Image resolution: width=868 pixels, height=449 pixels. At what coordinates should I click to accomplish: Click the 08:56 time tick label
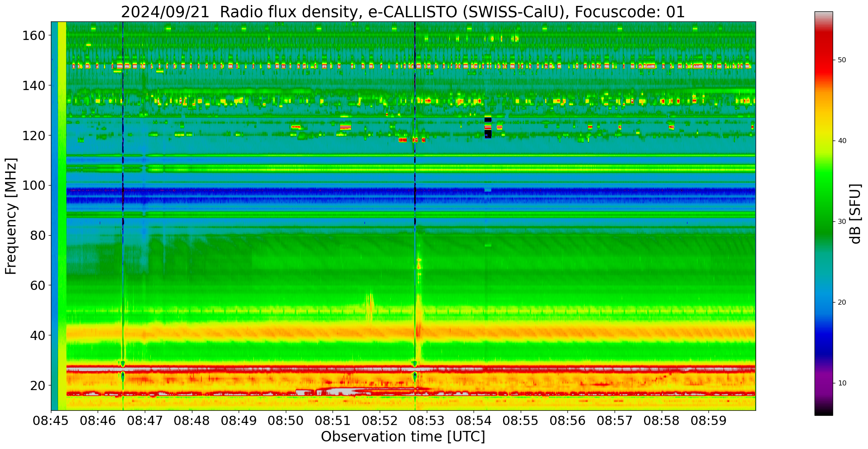click(568, 421)
